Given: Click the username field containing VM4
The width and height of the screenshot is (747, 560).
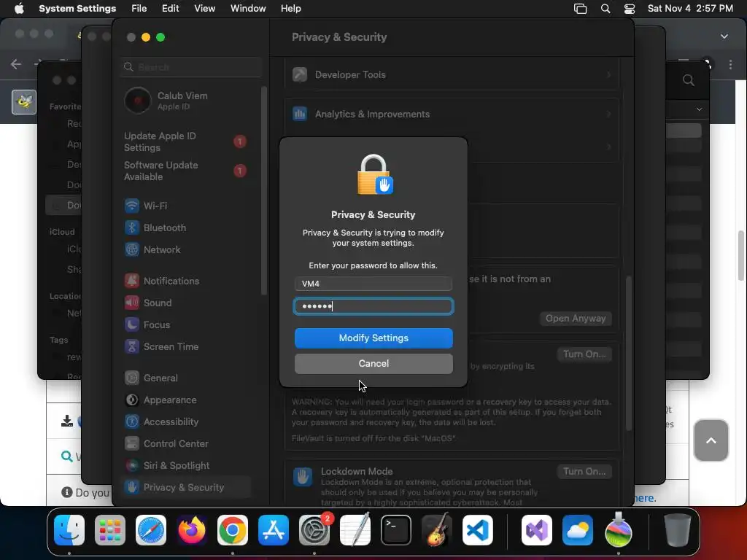Looking at the screenshot, I should [373, 284].
